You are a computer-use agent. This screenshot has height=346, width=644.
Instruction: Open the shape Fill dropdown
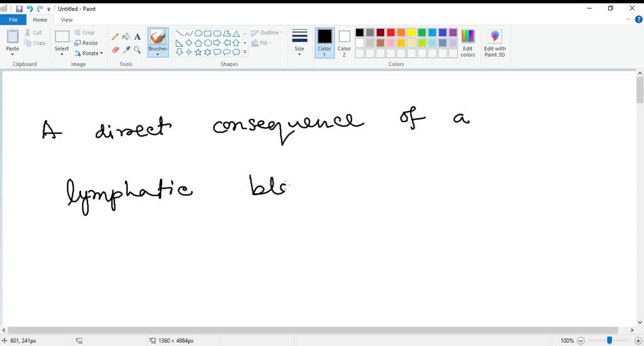coord(262,43)
